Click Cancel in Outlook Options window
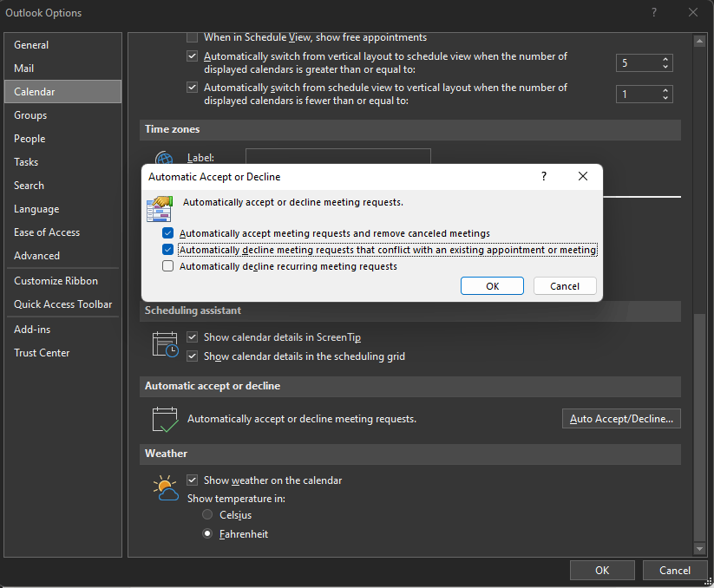The width and height of the screenshot is (714, 588). 674,571
